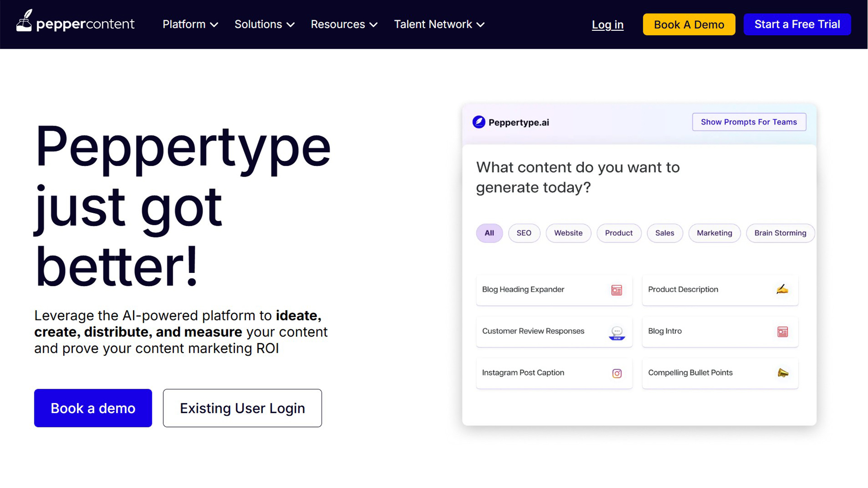The image size is (868, 488).
Task: Click the Instagram Post Caption camera icon
Action: tap(617, 373)
